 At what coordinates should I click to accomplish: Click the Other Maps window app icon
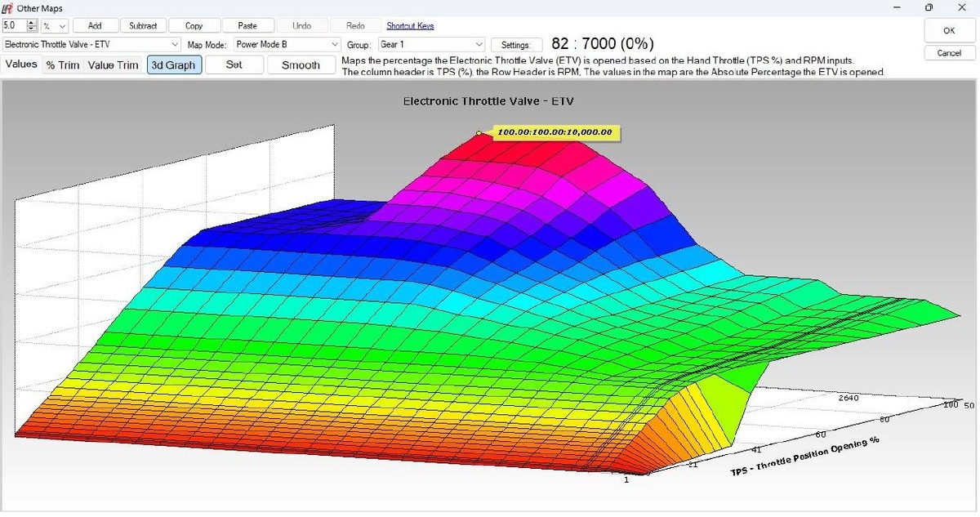pyautogui.click(x=7, y=7)
